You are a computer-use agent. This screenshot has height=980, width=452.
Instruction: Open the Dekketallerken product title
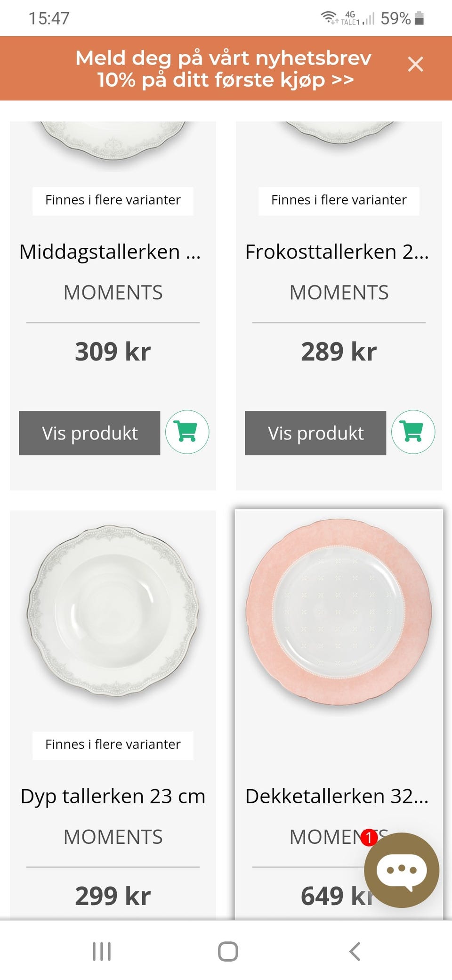[337, 796]
